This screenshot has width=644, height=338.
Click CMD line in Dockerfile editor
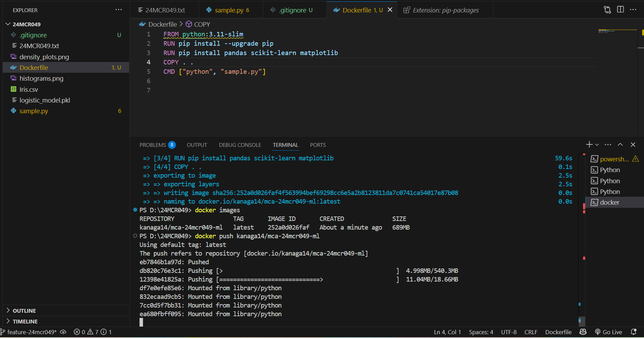coord(214,72)
